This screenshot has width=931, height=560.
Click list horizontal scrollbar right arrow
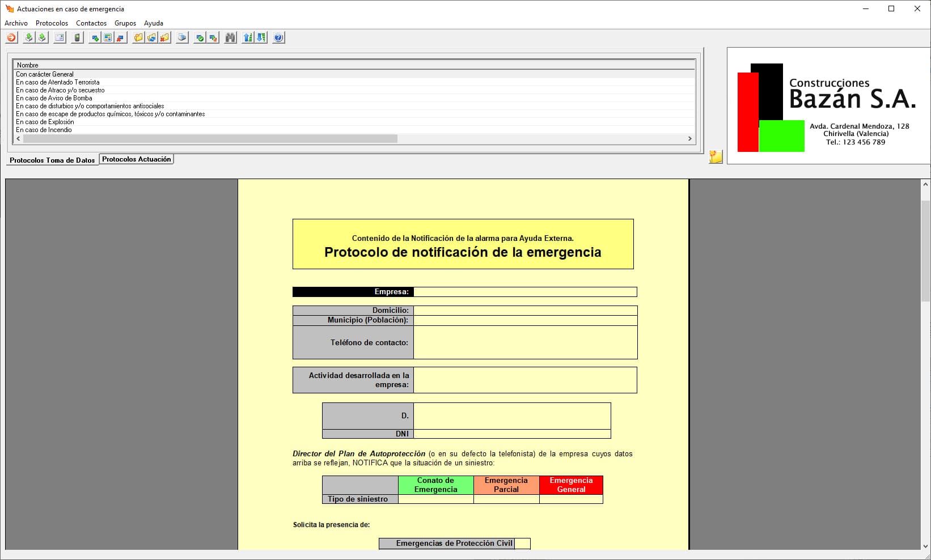(690, 138)
